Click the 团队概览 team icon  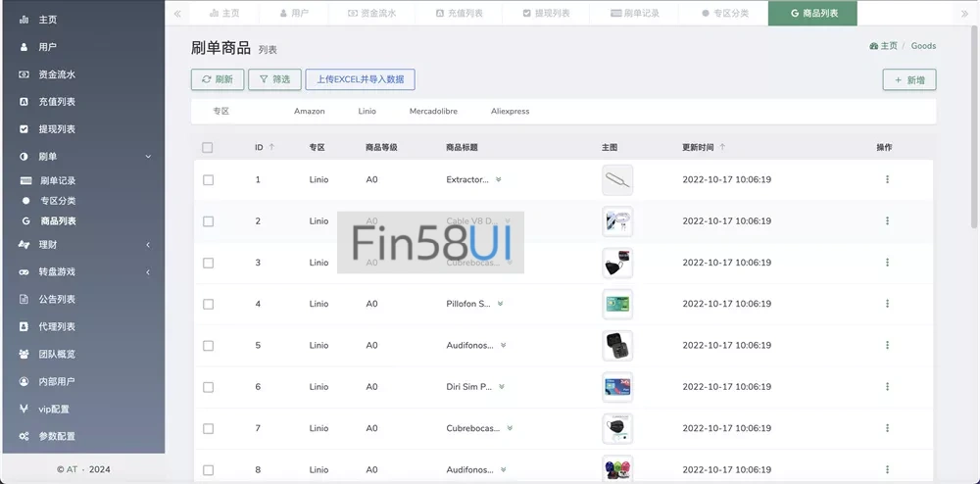tap(24, 354)
